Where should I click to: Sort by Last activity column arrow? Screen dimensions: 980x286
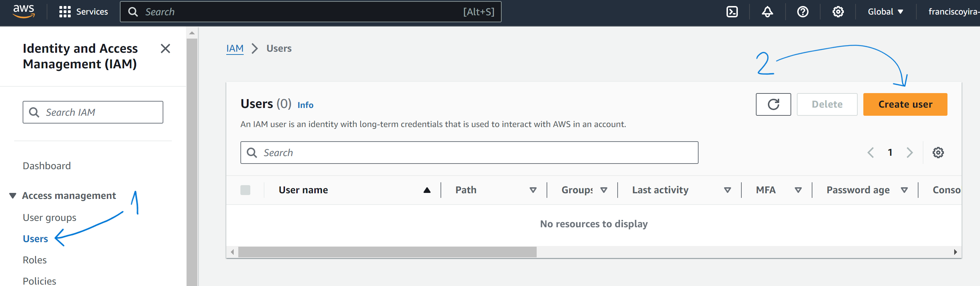pyautogui.click(x=727, y=190)
